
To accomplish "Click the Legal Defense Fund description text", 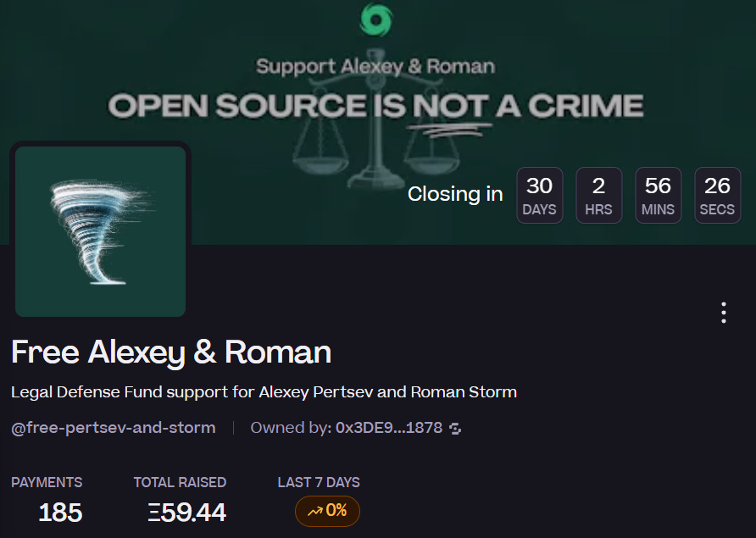I will [264, 392].
